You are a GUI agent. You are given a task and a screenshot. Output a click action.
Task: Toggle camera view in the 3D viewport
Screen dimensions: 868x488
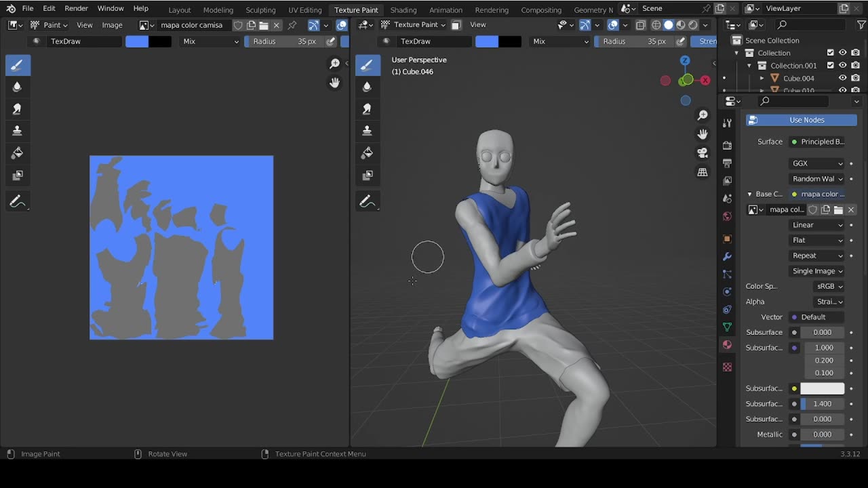point(703,153)
